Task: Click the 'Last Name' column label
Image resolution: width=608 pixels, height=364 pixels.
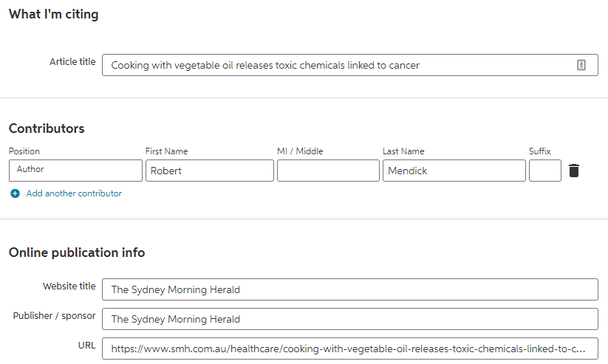Action: (403, 151)
